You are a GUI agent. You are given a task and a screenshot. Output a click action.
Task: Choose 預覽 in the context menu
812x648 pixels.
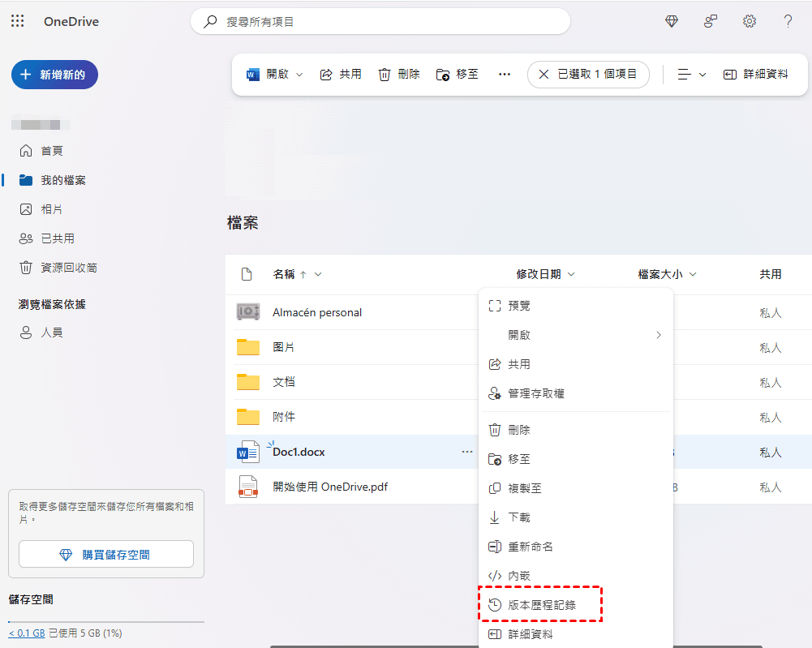576,306
